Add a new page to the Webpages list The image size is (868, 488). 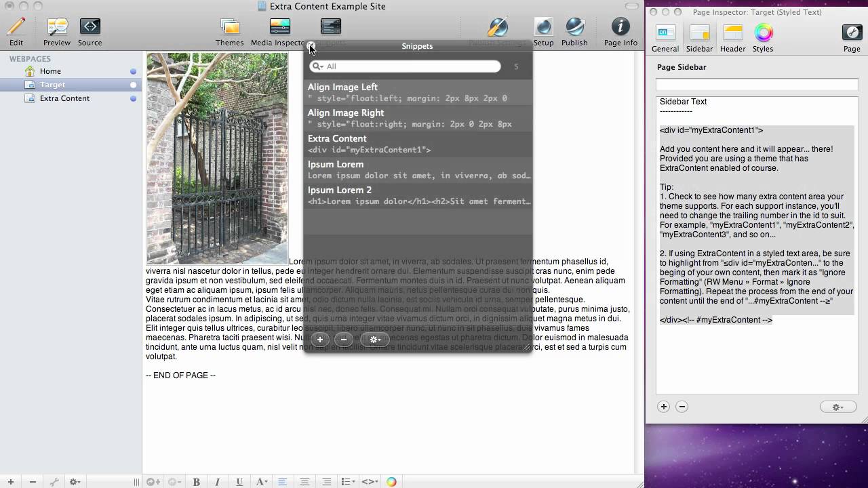(11, 482)
